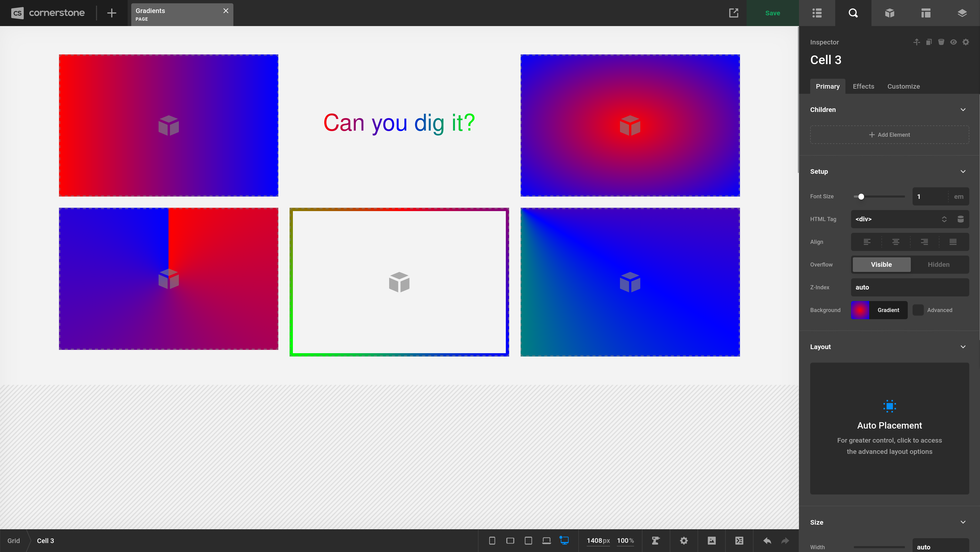
Task: Open the Elements cube panel
Action: click(890, 13)
